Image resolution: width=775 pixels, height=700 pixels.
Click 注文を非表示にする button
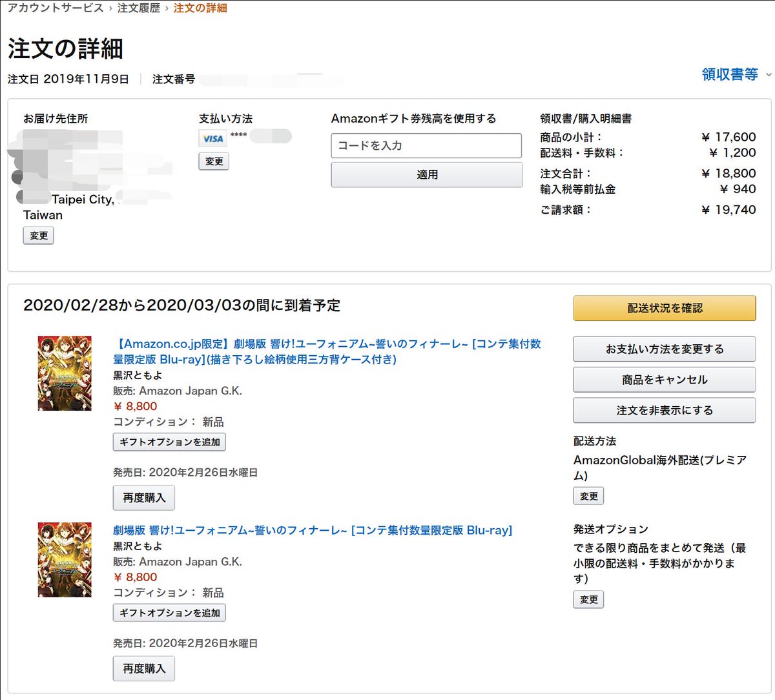(665, 410)
